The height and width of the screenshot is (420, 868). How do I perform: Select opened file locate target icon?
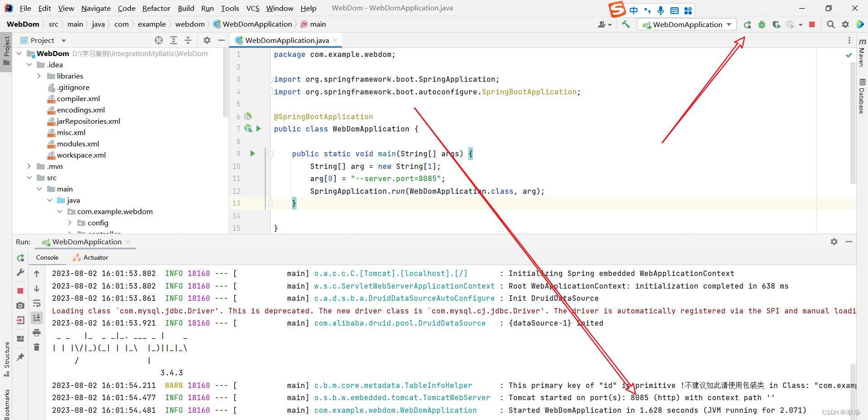(159, 40)
